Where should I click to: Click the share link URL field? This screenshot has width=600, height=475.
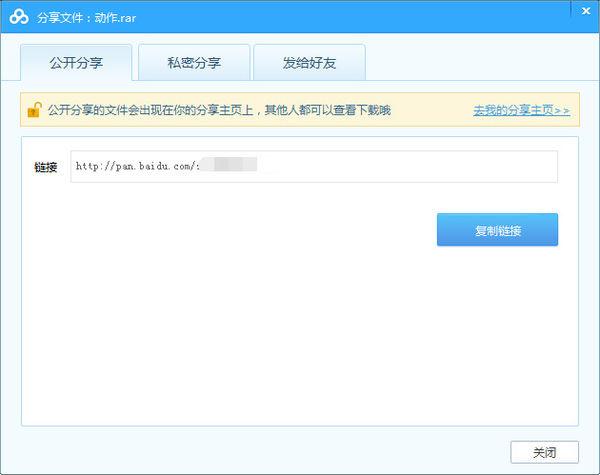pyautogui.click(x=314, y=166)
